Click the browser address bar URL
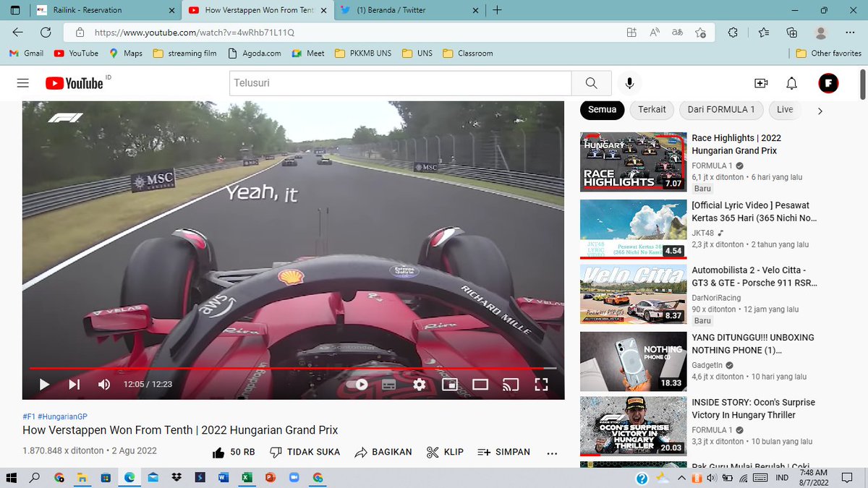 pos(194,33)
